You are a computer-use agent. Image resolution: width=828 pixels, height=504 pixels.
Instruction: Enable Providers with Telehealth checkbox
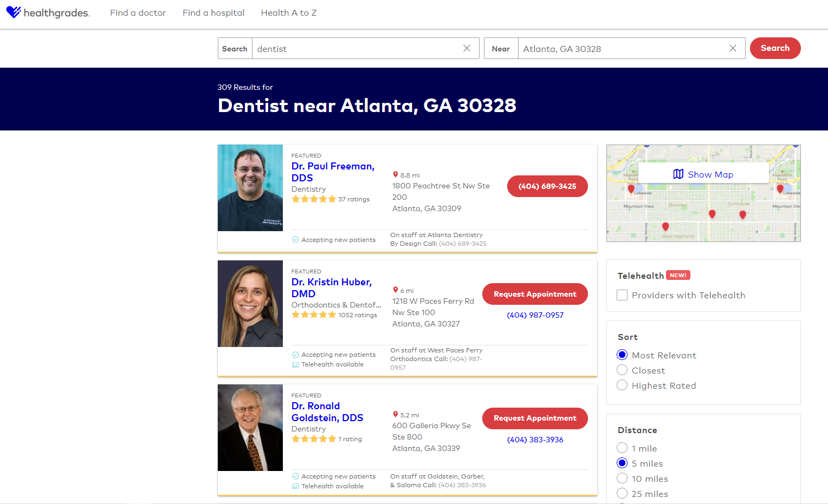(x=622, y=295)
